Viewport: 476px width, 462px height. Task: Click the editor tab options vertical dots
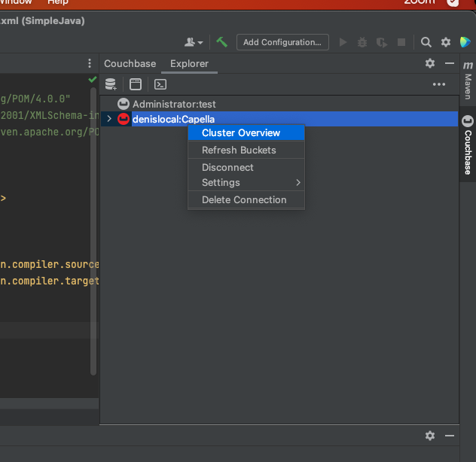coord(89,63)
